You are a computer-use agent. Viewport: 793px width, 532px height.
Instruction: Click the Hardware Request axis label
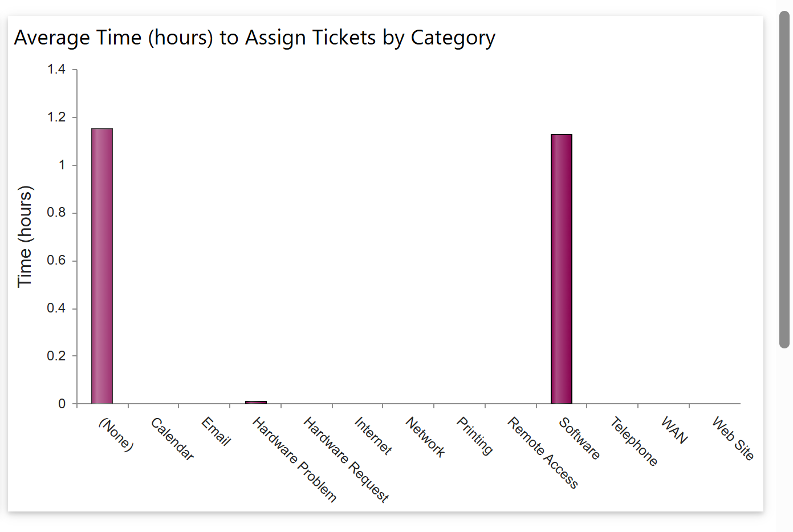(x=345, y=460)
